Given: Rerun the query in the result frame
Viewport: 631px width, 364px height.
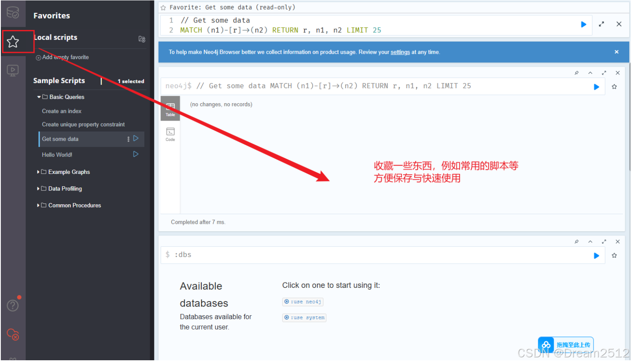Looking at the screenshot, I should coord(596,87).
